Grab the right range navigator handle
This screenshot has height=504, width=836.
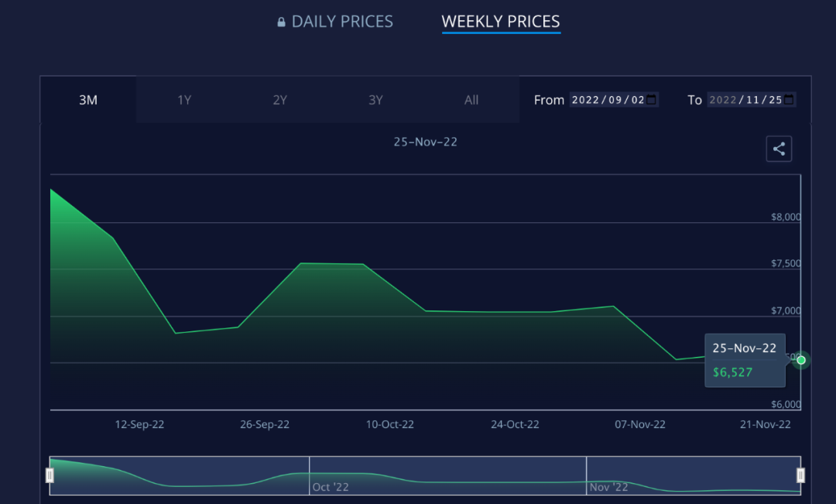click(801, 475)
